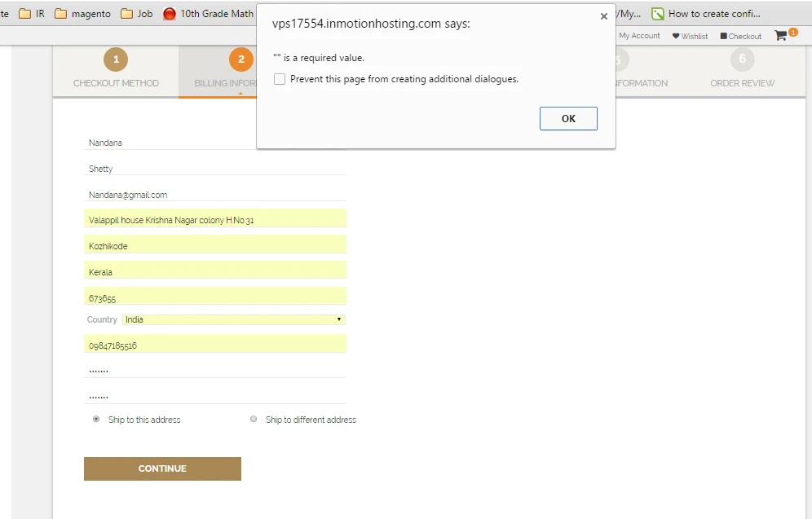Open the 'How to create confi...' bookmark
The height and width of the screenshot is (519, 812).
tap(706, 14)
